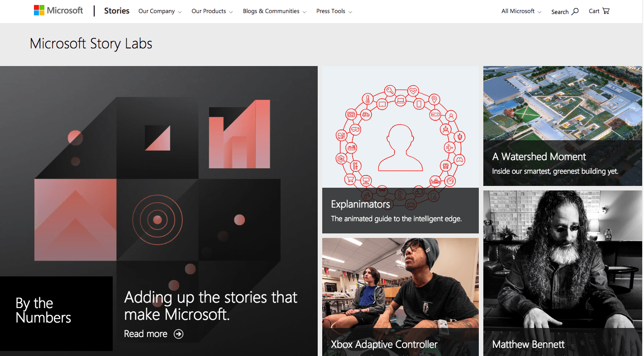Open the Explanimators story title
The image size is (644, 356).
360,204
